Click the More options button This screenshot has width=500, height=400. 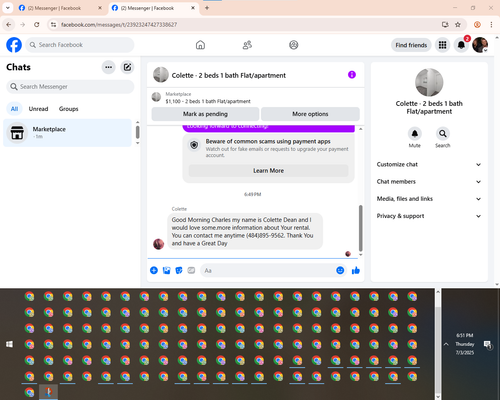[310, 114]
